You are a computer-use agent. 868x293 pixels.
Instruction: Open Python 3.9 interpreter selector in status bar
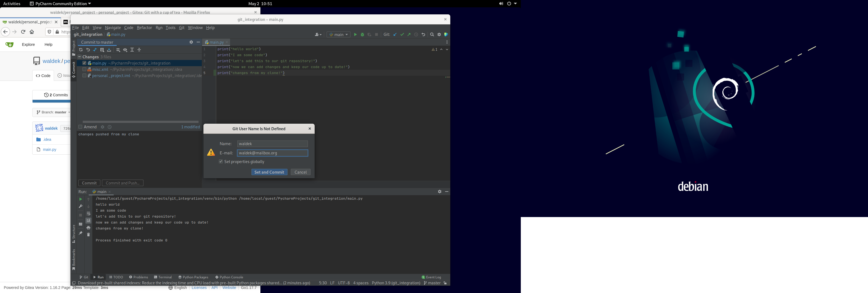coord(396,283)
